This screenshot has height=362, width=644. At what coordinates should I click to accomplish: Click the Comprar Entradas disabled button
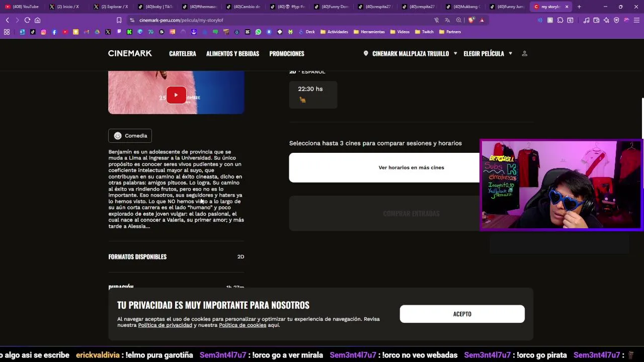[411, 214]
